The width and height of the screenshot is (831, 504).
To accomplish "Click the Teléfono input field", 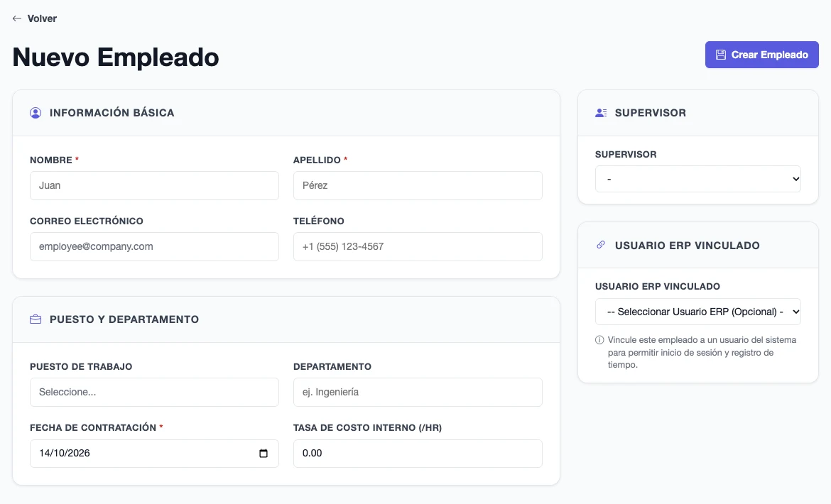I will coord(418,247).
